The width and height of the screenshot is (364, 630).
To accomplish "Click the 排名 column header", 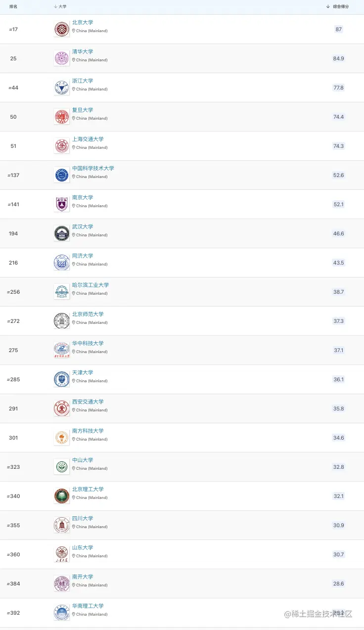I will (x=13, y=6).
